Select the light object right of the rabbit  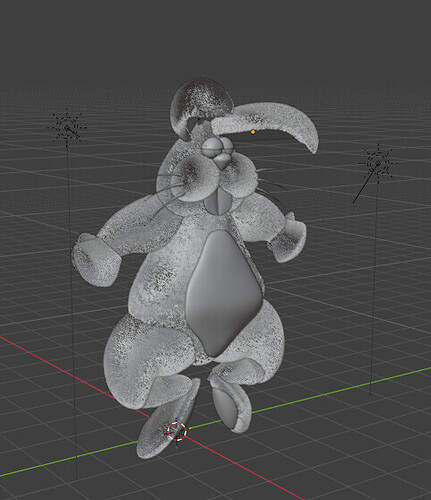click(x=378, y=164)
